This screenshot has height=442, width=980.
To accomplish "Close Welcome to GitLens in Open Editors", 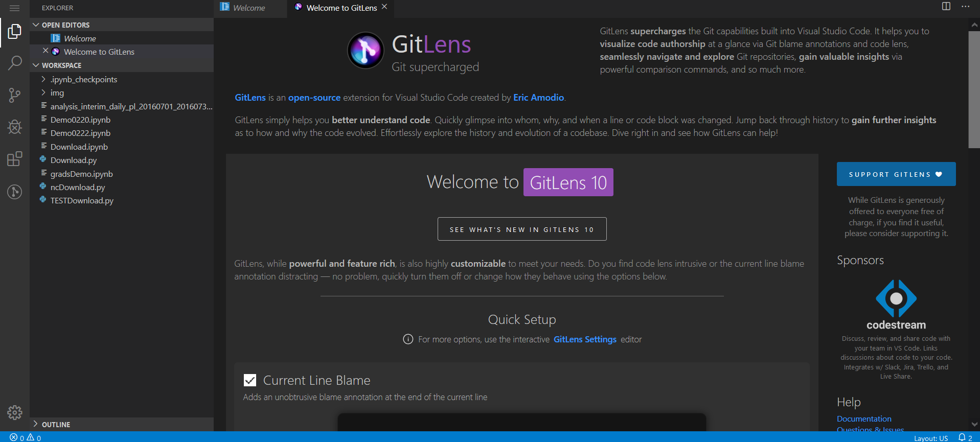I will (x=45, y=51).
